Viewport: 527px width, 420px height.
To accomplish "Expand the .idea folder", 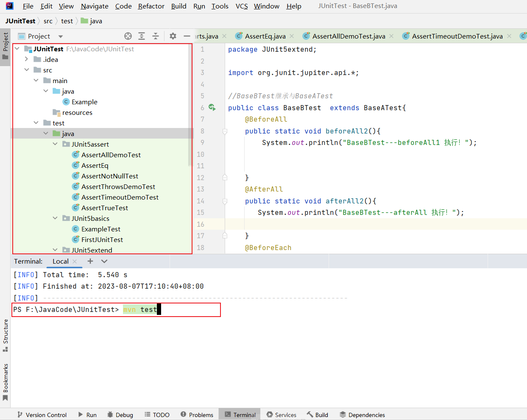I will 26,59.
